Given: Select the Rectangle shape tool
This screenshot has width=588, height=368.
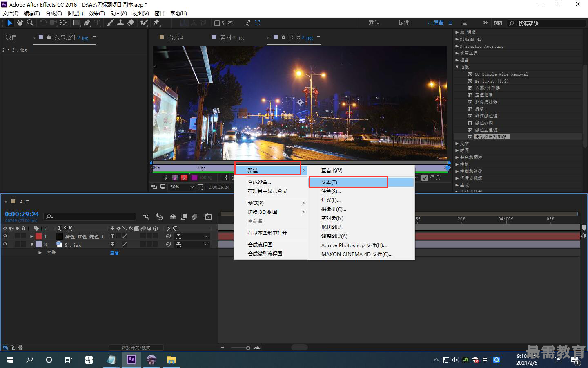Looking at the screenshot, I should 76,23.
